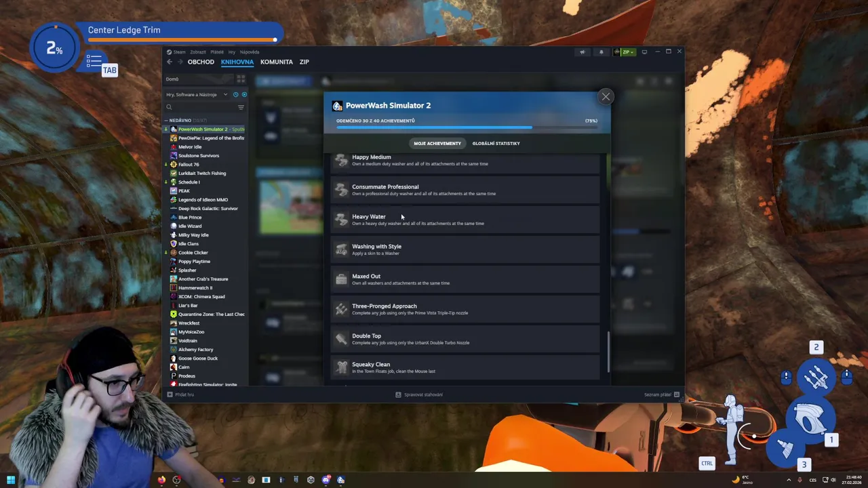The image size is (868, 488).
Task: Open the Nápověda menu
Action: coord(249,52)
